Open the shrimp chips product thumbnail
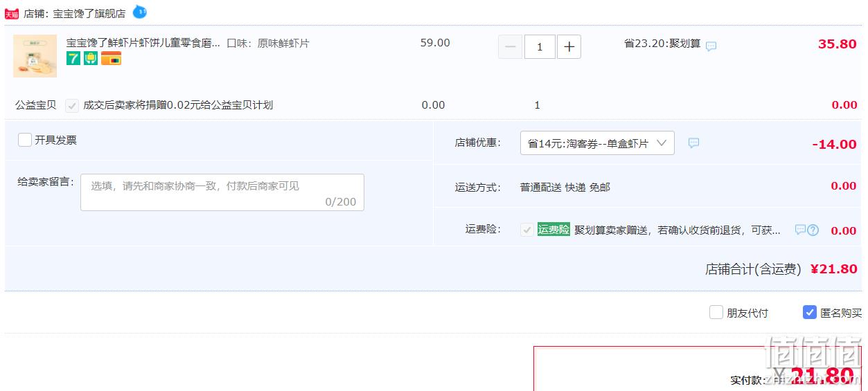 pos(35,56)
